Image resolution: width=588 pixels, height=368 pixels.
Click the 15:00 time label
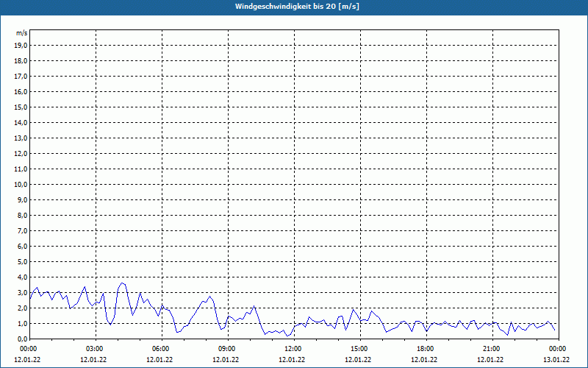(360, 349)
